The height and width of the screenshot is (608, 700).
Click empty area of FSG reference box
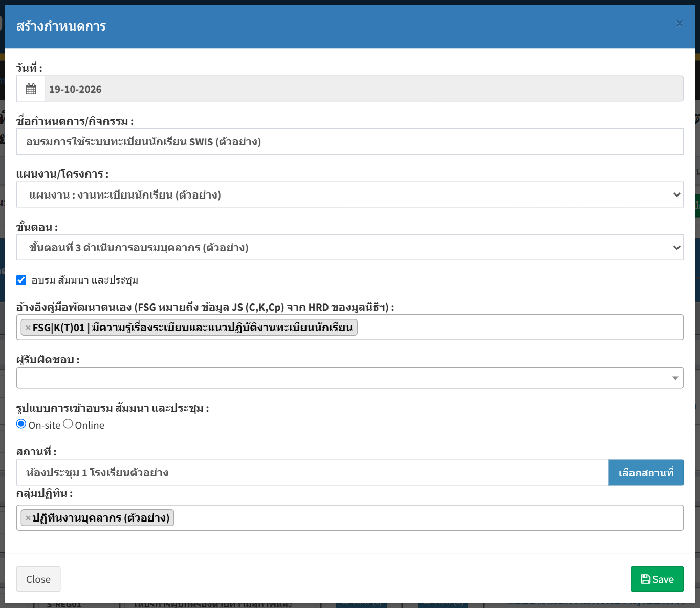point(519,328)
